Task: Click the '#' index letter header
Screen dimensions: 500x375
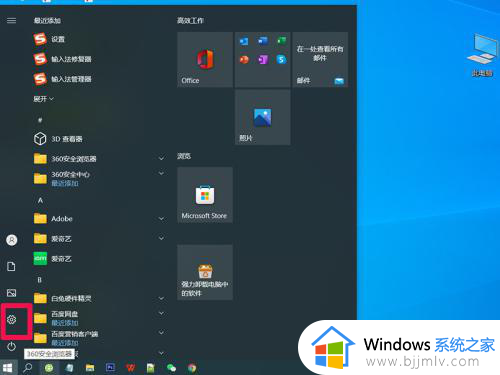Action: click(x=40, y=120)
